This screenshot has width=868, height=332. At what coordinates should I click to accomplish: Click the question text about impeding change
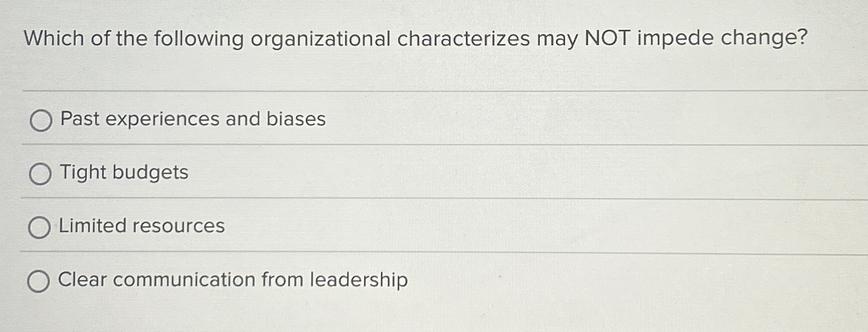point(415,39)
